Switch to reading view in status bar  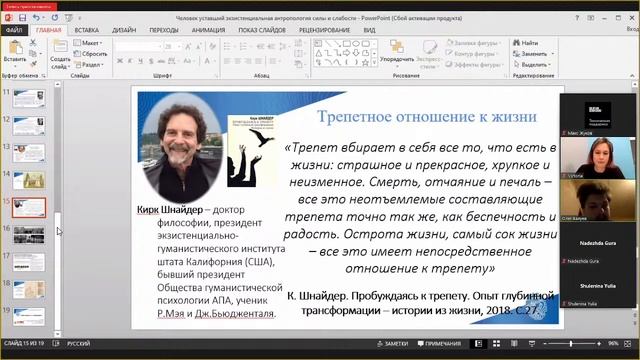coord(514,344)
